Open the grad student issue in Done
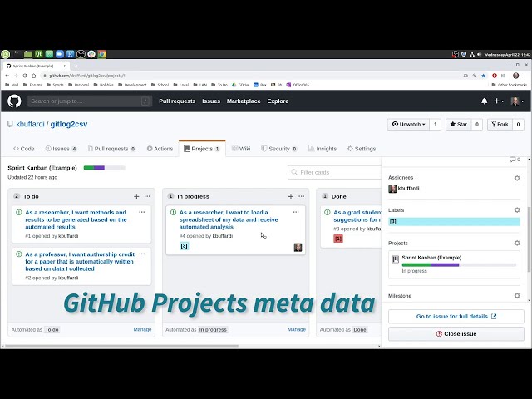Viewport: 532px width, 399px height. [x=357, y=216]
